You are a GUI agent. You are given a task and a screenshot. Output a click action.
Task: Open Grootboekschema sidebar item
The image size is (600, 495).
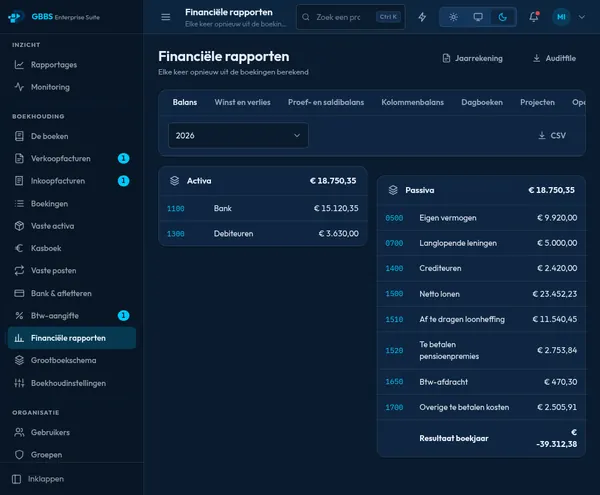click(x=72, y=360)
